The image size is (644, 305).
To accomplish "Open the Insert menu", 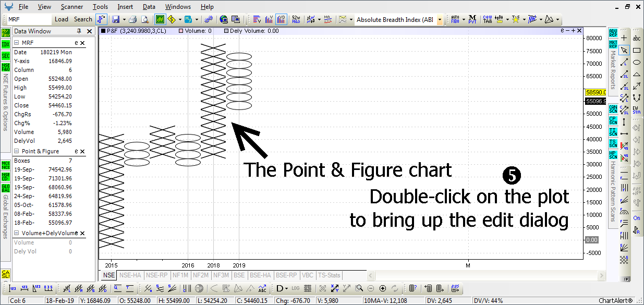I will [125, 7].
